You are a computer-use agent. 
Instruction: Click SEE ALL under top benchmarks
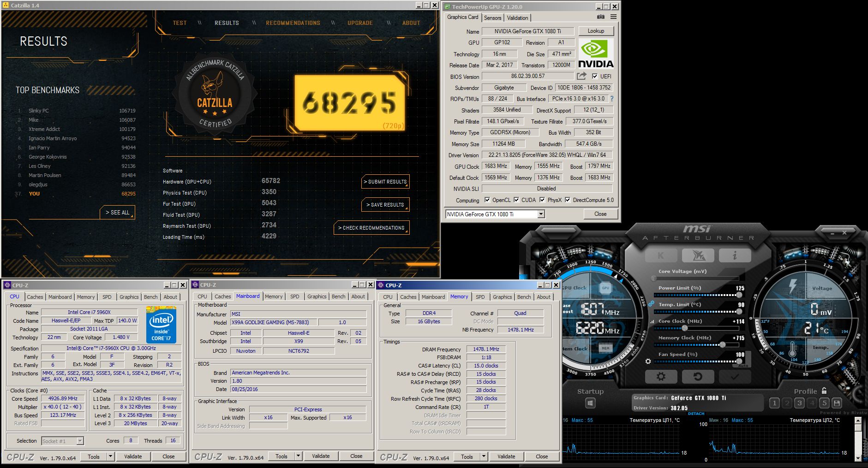pos(118,212)
